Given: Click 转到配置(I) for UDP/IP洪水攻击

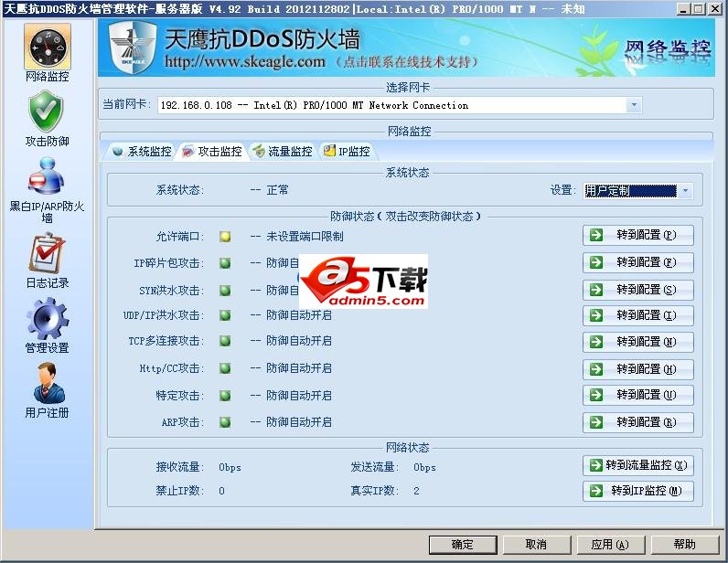Looking at the screenshot, I should click(x=638, y=315).
